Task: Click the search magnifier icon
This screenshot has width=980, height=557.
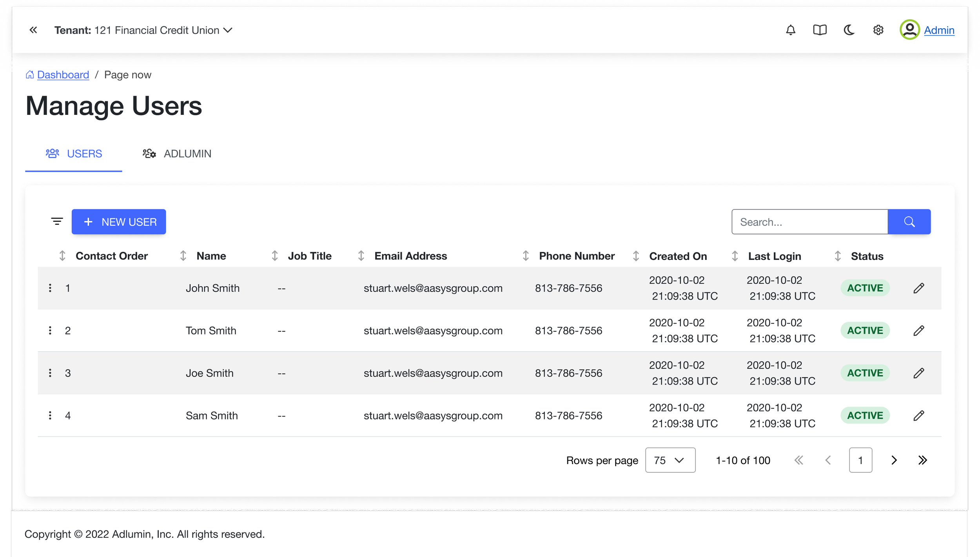Action: [x=909, y=221]
